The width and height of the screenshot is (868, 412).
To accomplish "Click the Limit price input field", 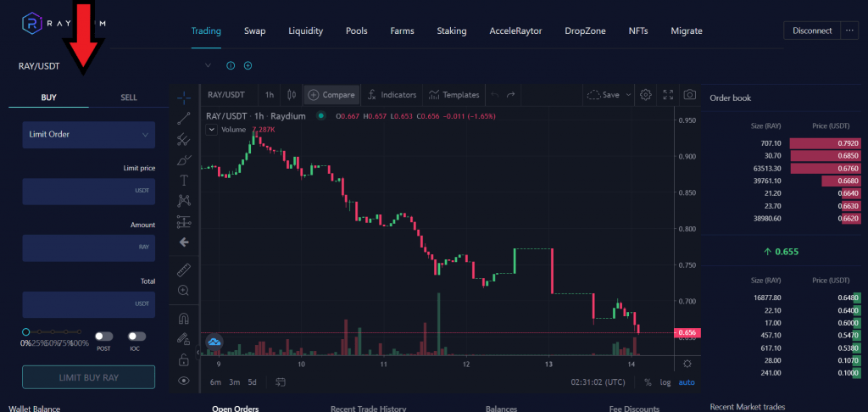I will [88, 191].
